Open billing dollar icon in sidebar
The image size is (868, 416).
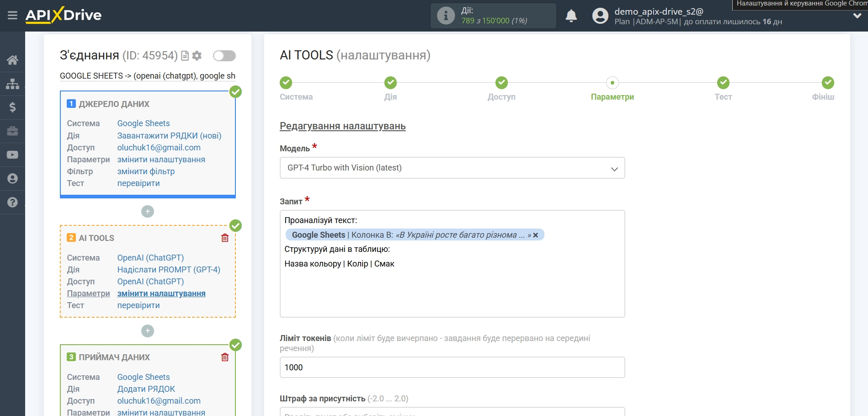(x=12, y=107)
